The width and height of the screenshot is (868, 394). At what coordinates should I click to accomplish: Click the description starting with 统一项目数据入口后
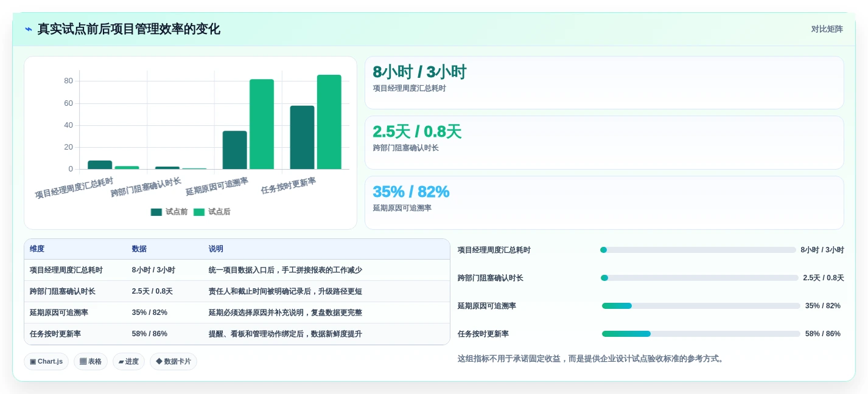[285, 270]
